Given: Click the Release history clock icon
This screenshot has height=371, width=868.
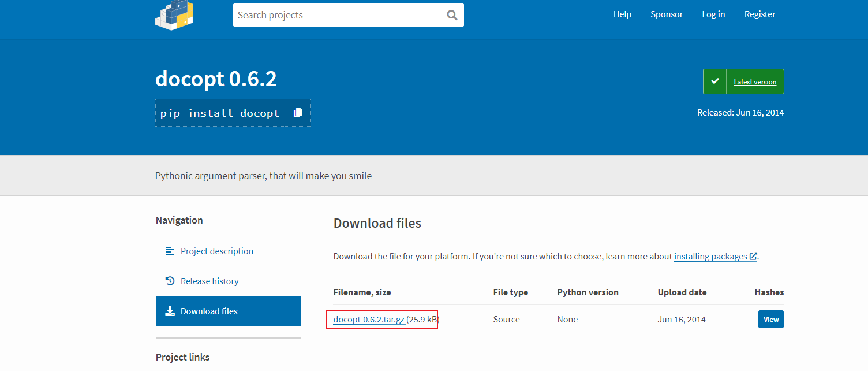Looking at the screenshot, I should [170, 281].
